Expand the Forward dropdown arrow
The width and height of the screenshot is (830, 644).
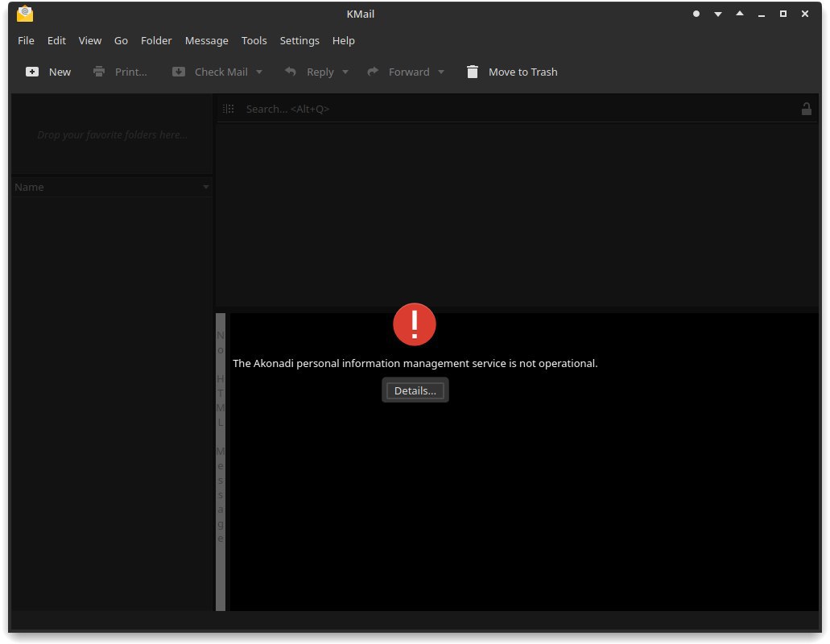tap(441, 72)
